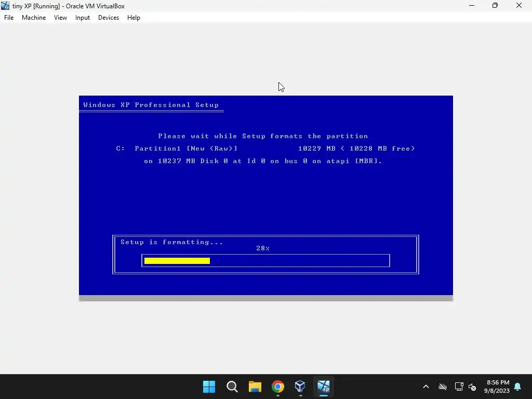Click the VirtualBox title bar app icon
532x399 pixels.
(x=5, y=6)
